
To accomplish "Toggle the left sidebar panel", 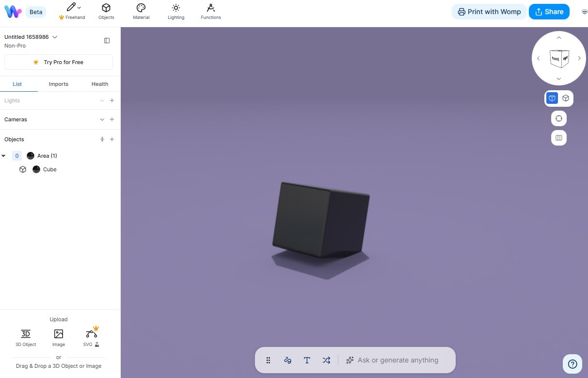I will click(107, 41).
